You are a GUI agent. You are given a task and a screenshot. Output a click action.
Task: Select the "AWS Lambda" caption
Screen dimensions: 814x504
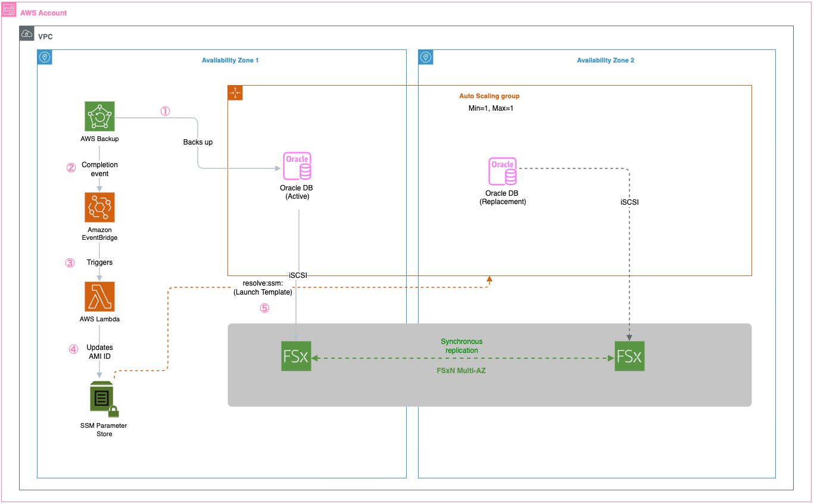99,319
